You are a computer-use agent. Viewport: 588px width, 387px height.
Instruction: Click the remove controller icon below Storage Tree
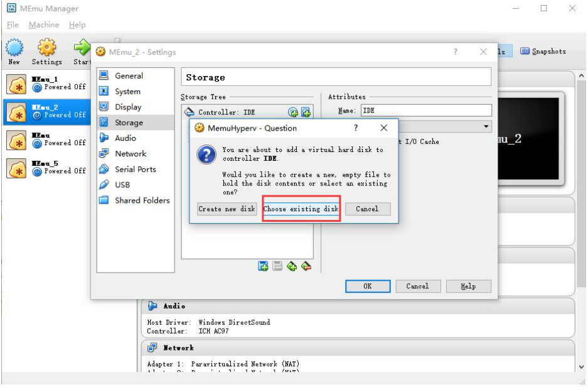(x=306, y=266)
